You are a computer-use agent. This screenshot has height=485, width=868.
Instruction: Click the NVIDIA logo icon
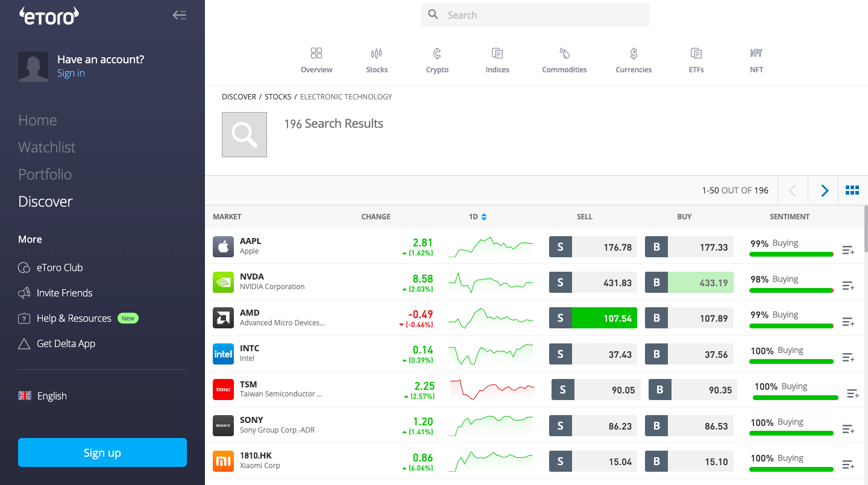(x=223, y=283)
